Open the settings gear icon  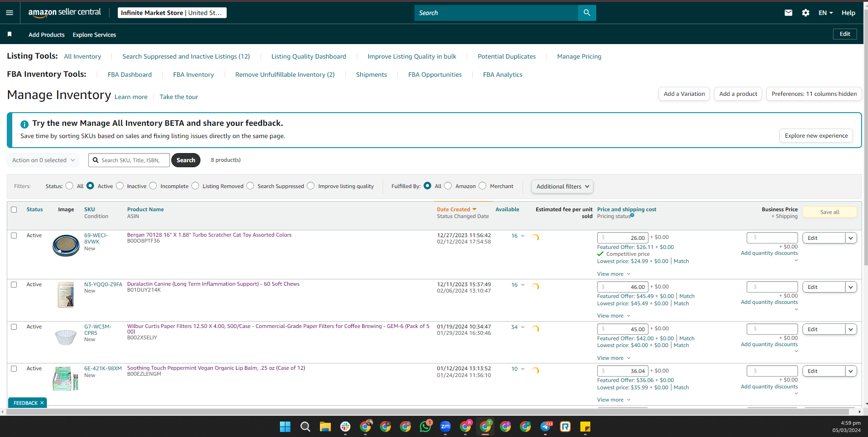(806, 13)
